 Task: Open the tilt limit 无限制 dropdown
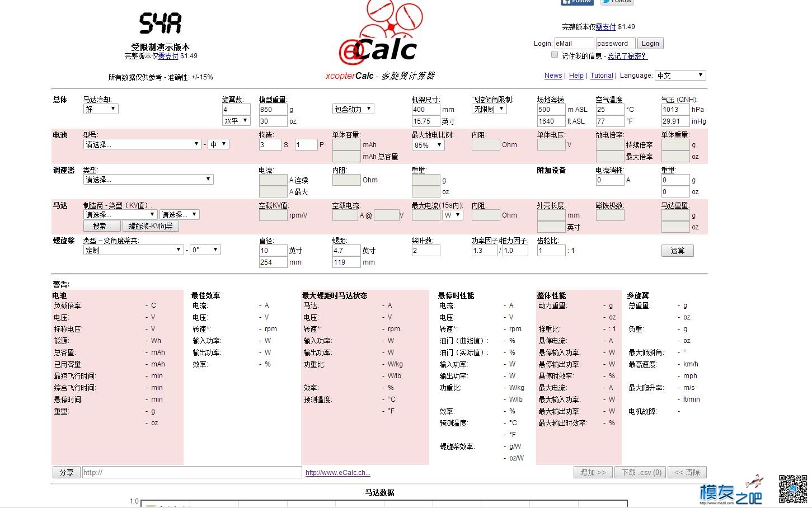click(489, 109)
